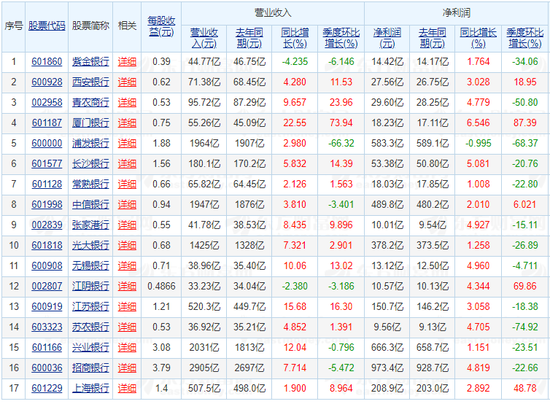Image resolution: width=550 pixels, height=404 pixels.
Task: Open the 中信银行 stock name link
Action: (90, 204)
